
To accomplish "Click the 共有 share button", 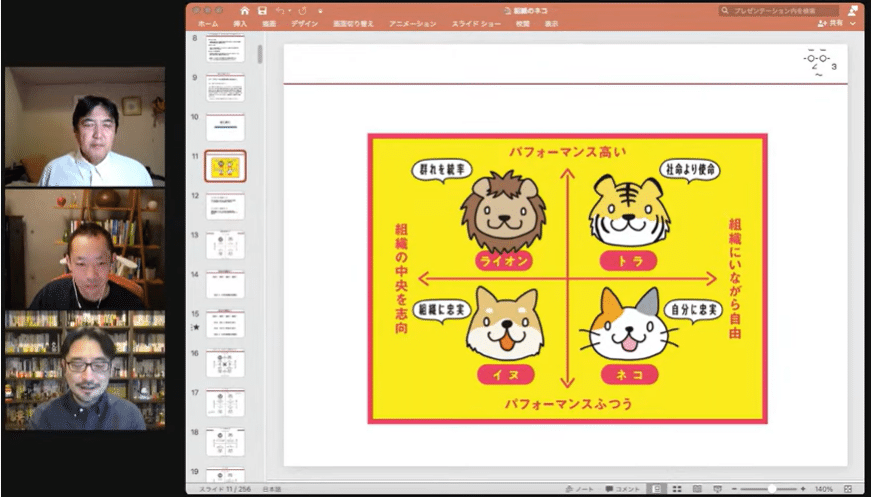I will click(830, 23).
